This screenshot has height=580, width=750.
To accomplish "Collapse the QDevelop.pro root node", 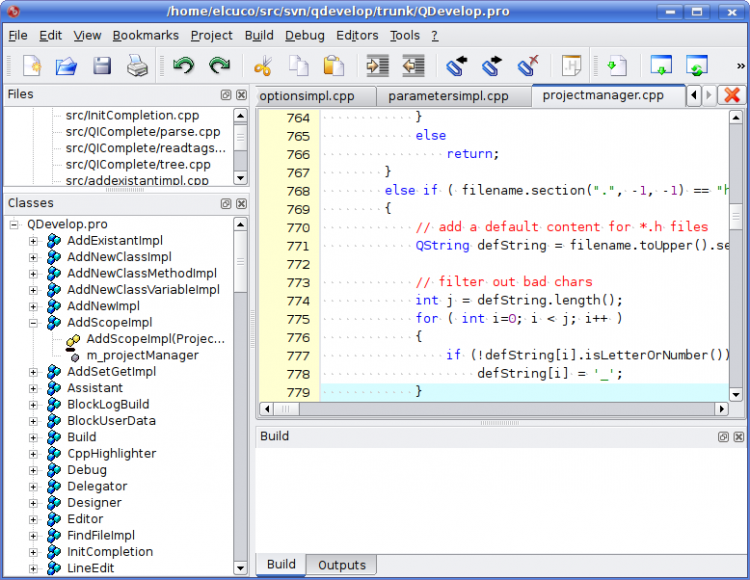I will [14, 225].
